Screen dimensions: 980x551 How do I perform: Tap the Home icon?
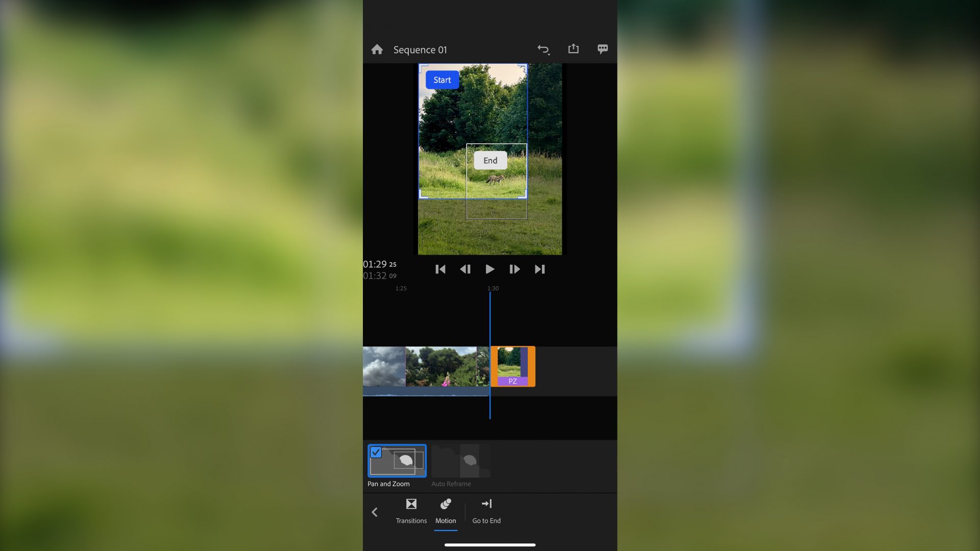click(x=377, y=49)
